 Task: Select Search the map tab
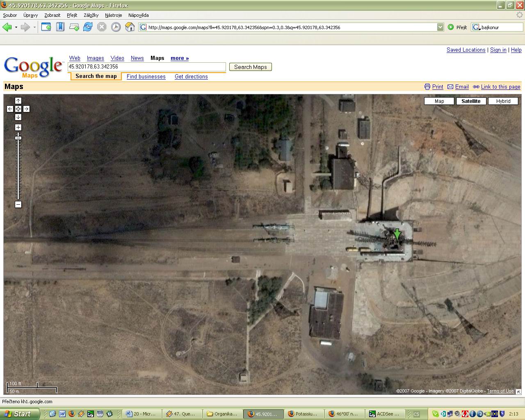coord(96,76)
